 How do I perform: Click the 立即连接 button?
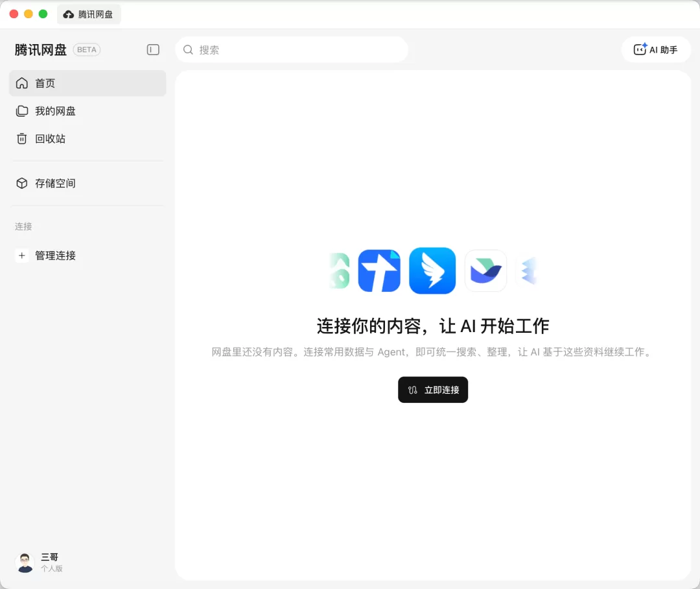(x=433, y=390)
